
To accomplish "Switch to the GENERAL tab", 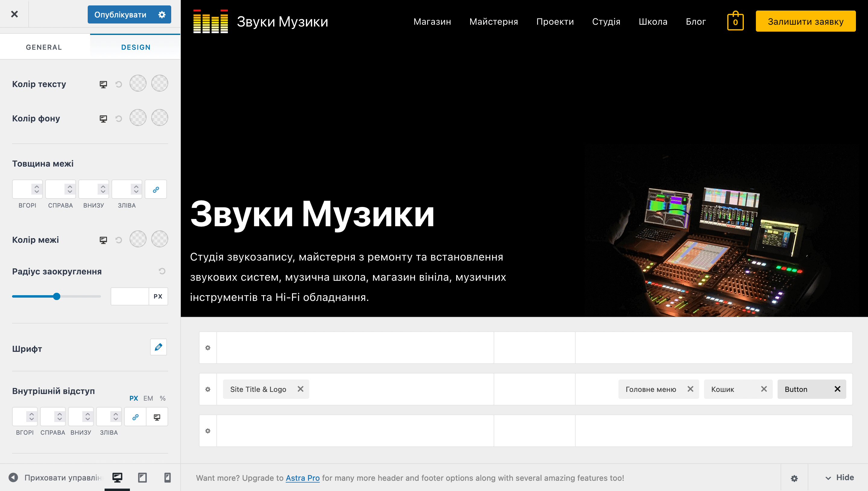I will click(x=44, y=47).
